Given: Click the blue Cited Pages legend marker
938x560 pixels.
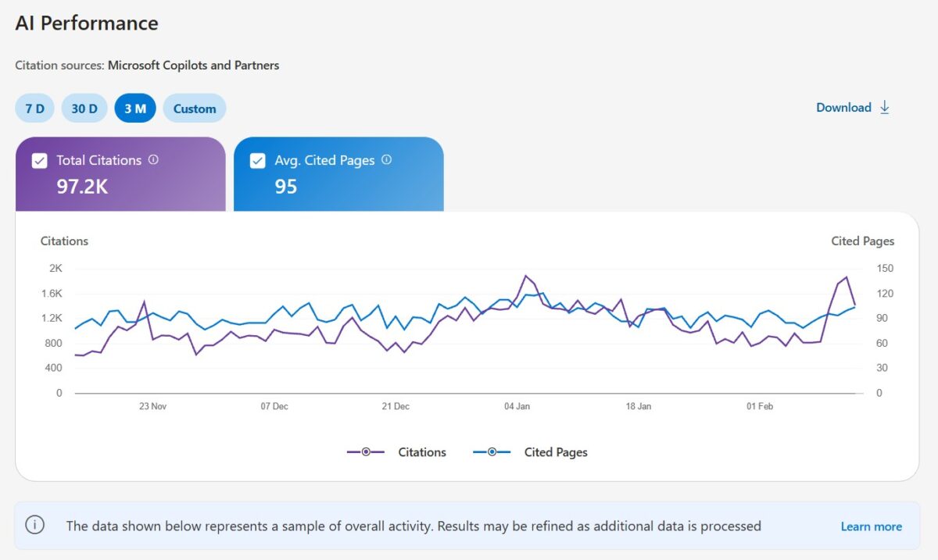Looking at the screenshot, I should [x=492, y=451].
